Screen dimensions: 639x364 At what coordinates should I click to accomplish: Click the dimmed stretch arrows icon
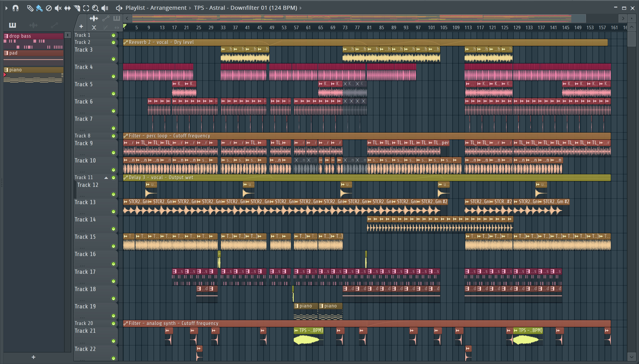[x=116, y=27]
